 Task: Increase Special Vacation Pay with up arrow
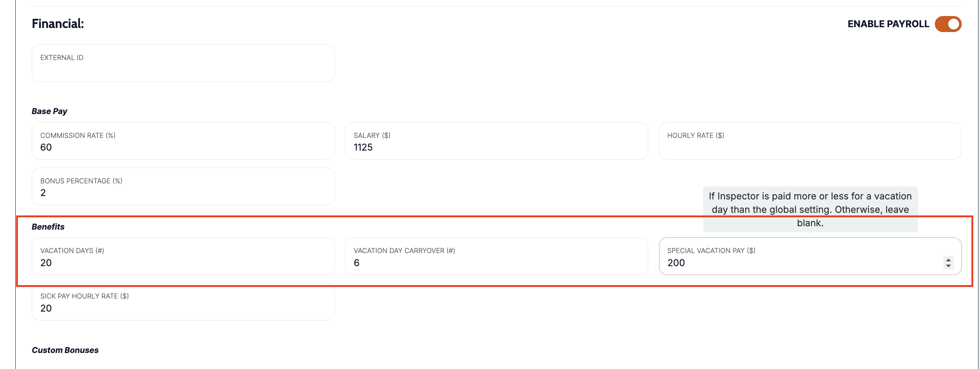948,260
